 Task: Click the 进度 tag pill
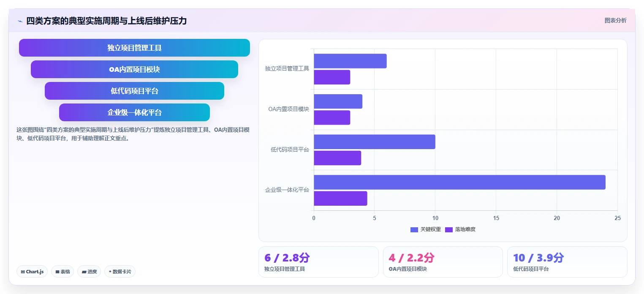tap(89, 272)
